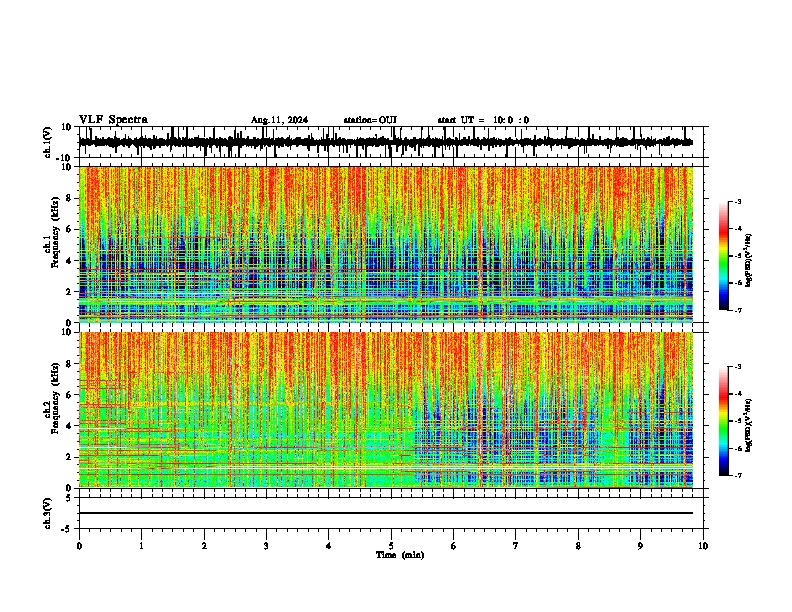Click the time axis tick label '2'
This screenshot has height=612, width=792.
(204, 546)
